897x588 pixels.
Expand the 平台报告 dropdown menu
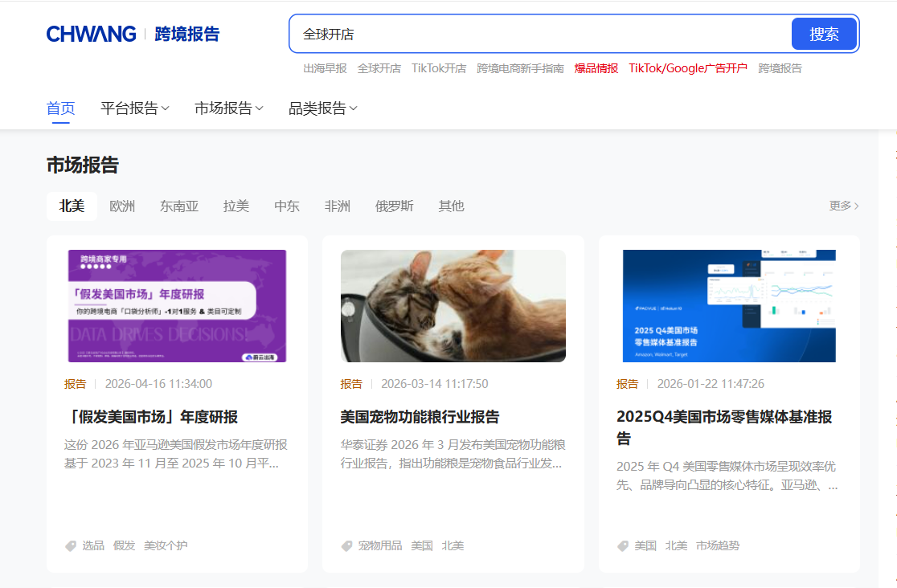(134, 108)
